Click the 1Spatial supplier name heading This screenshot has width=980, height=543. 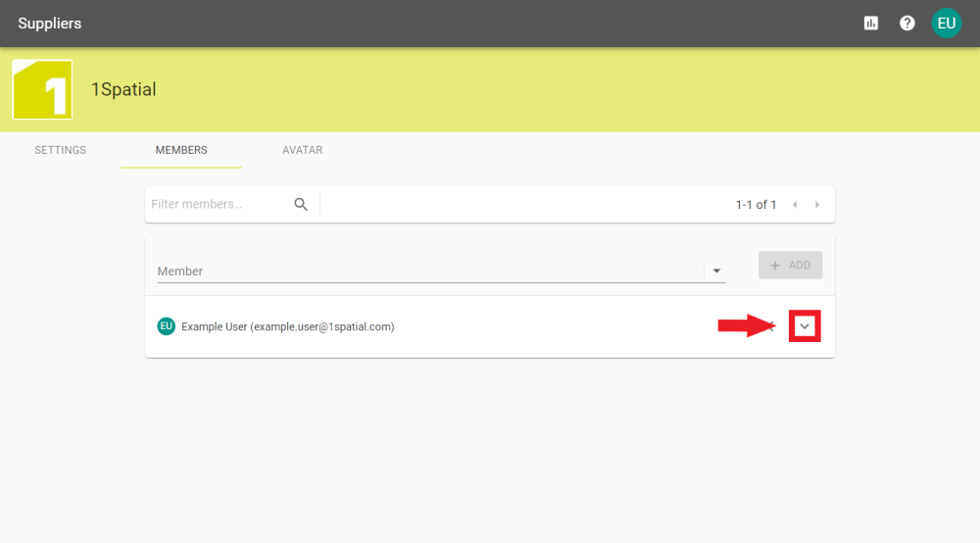tap(123, 89)
